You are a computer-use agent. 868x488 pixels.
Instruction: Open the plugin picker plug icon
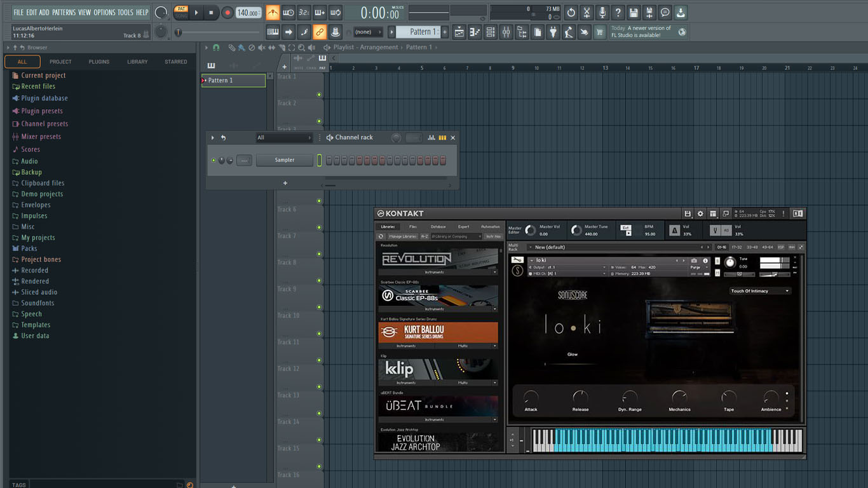pos(553,32)
